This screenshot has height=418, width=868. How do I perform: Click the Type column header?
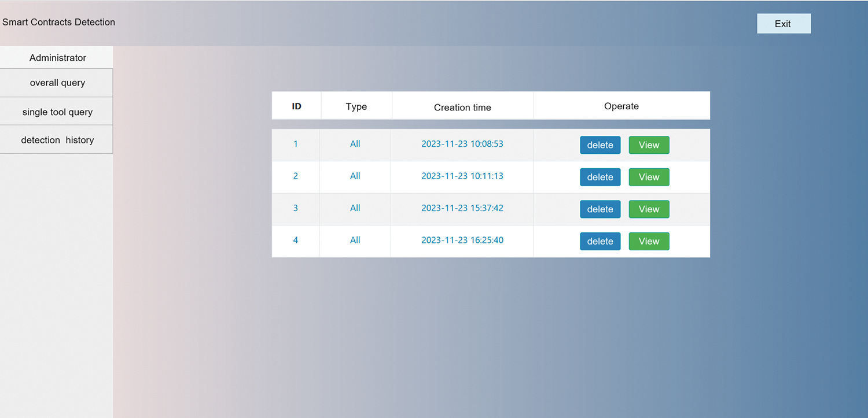(356, 107)
